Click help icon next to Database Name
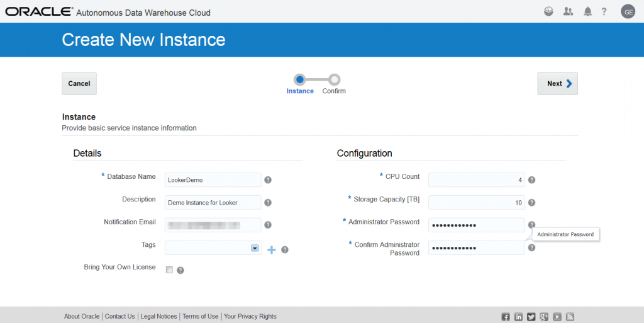 268,180
